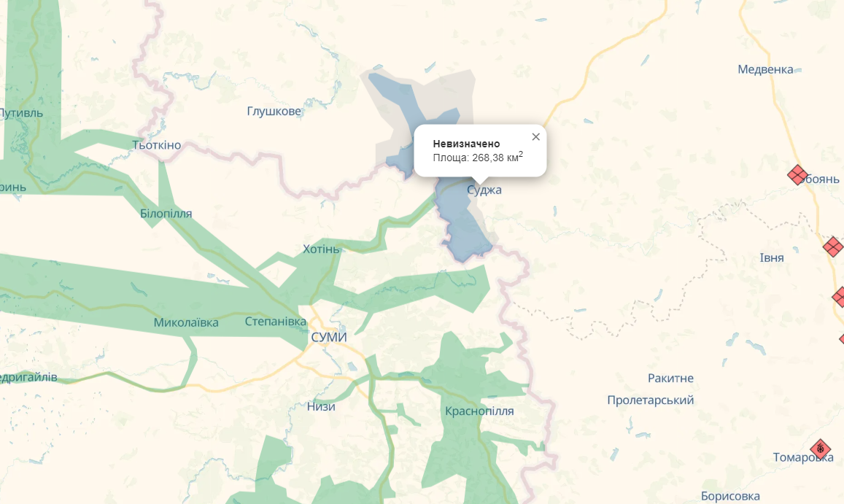The height and width of the screenshot is (504, 844).
Task: Click the Суджа town label
Action: tap(484, 190)
